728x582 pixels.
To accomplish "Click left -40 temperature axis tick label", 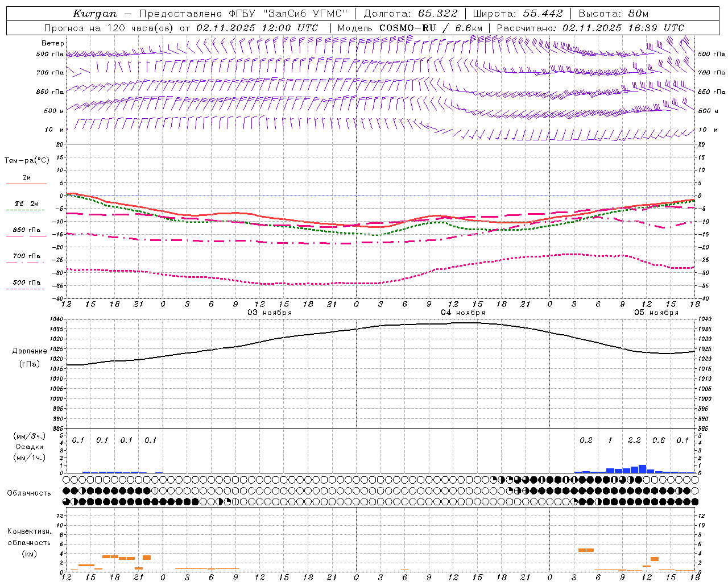I will [59, 298].
